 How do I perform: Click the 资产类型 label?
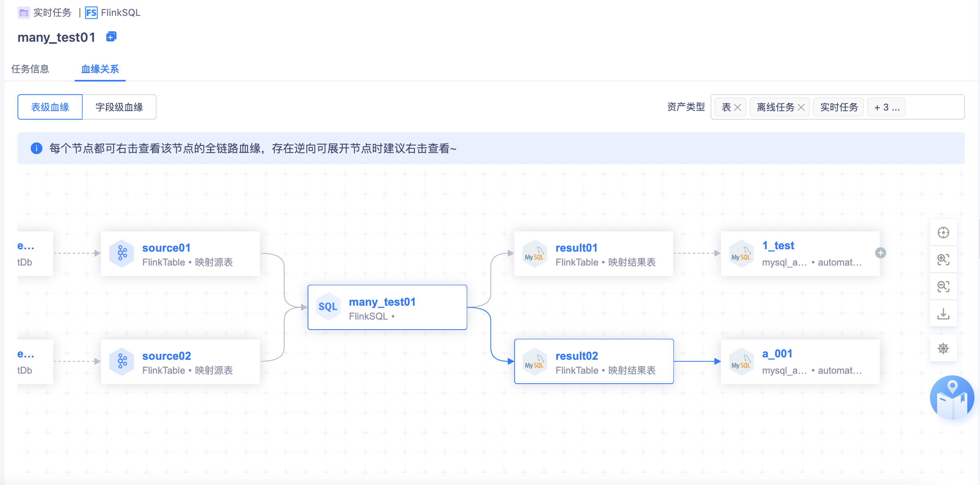click(x=686, y=107)
